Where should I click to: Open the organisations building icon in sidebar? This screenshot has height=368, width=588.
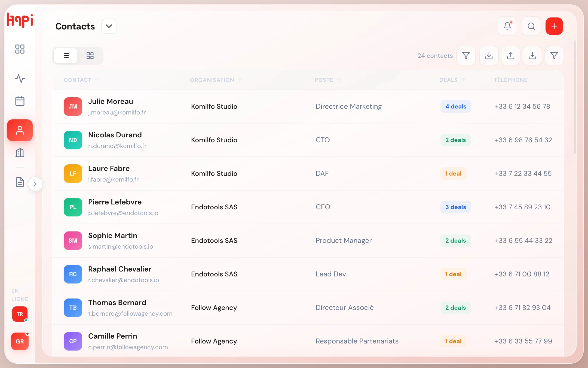click(x=20, y=153)
